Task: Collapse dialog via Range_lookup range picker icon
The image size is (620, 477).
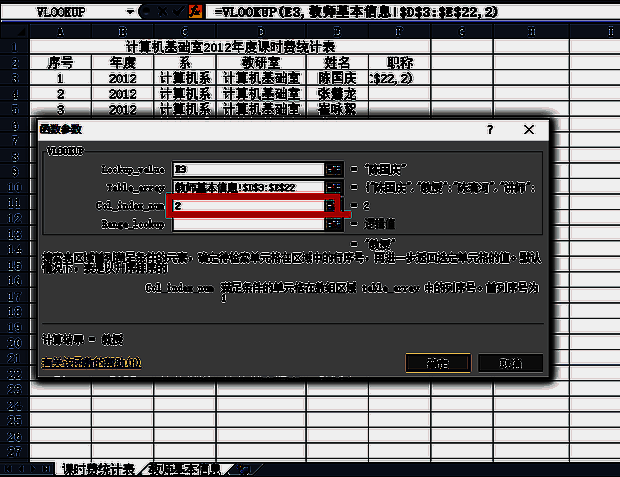Action: [x=333, y=224]
